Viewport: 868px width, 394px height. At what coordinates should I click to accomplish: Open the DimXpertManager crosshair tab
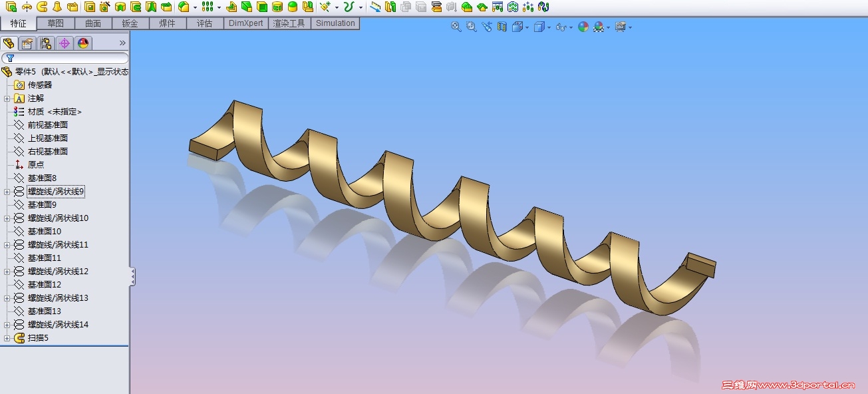pyautogui.click(x=65, y=43)
